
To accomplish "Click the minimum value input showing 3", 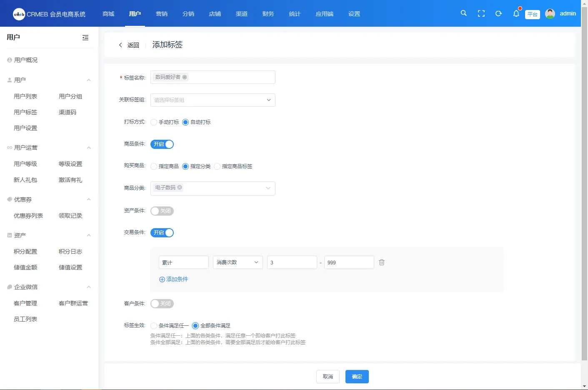I will (x=292, y=262).
